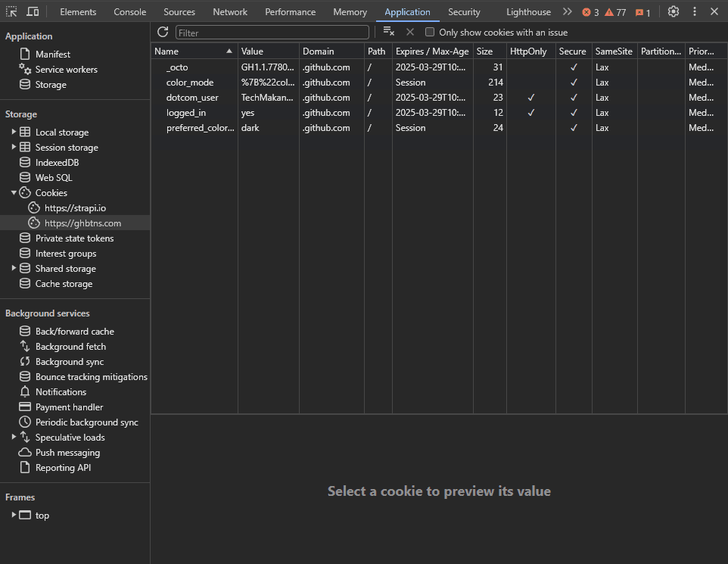The image size is (728, 564).
Task: Open Service workers in the Application section
Action: tap(66, 70)
